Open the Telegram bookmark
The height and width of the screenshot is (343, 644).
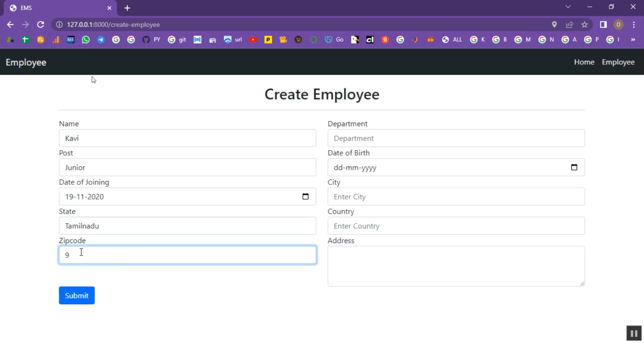(101, 39)
